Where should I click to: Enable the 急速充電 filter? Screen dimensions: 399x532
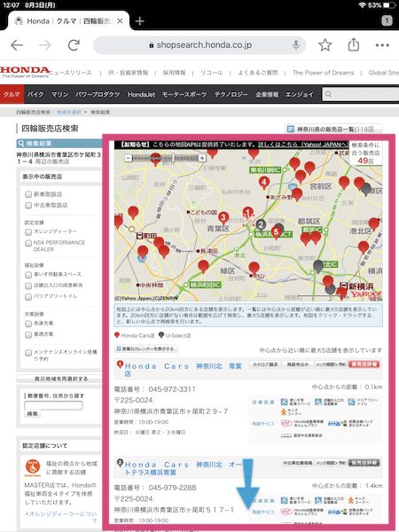pos(28,324)
